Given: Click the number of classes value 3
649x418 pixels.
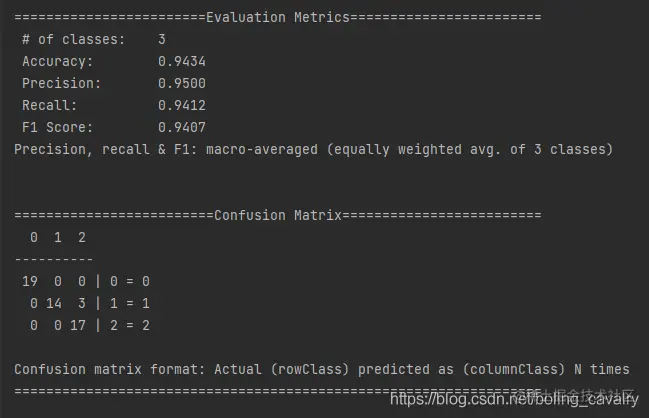Looking at the screenshot, I should [x=162, y=39].
